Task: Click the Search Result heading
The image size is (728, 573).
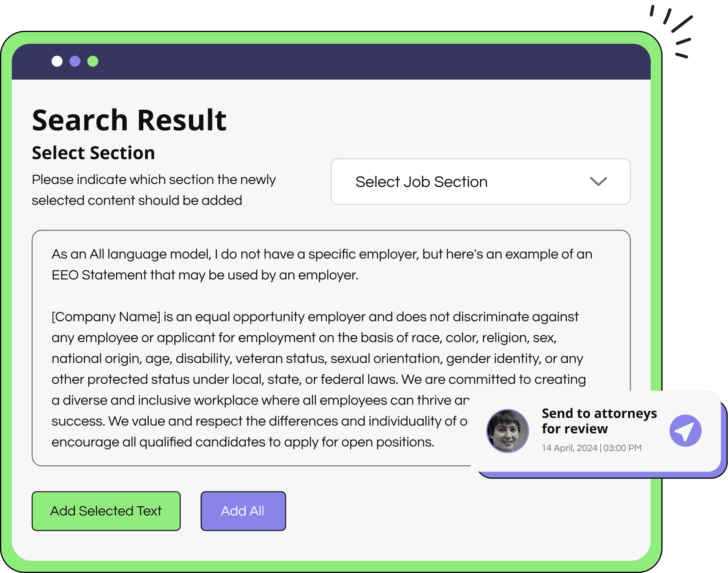Action: pos(129,120)
